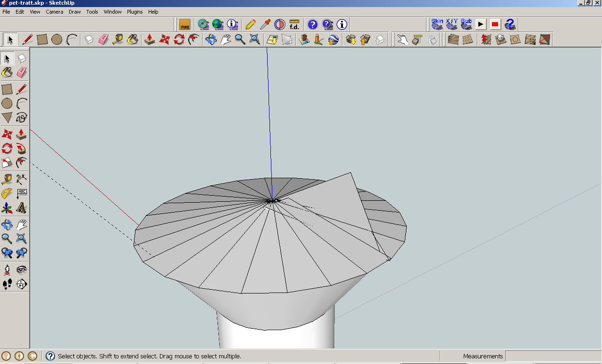Open the Draw menu
The image size is (602, 364).
(x=75, y=12)
